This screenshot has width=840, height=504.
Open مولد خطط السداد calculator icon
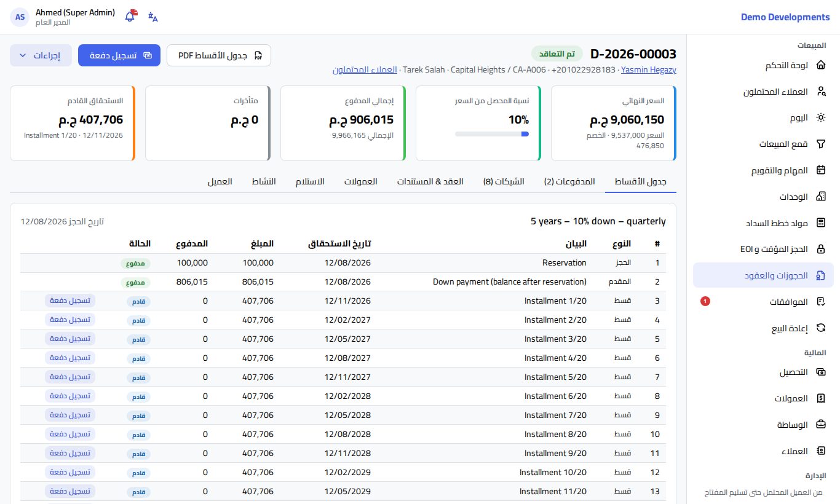tap(820, 222)
